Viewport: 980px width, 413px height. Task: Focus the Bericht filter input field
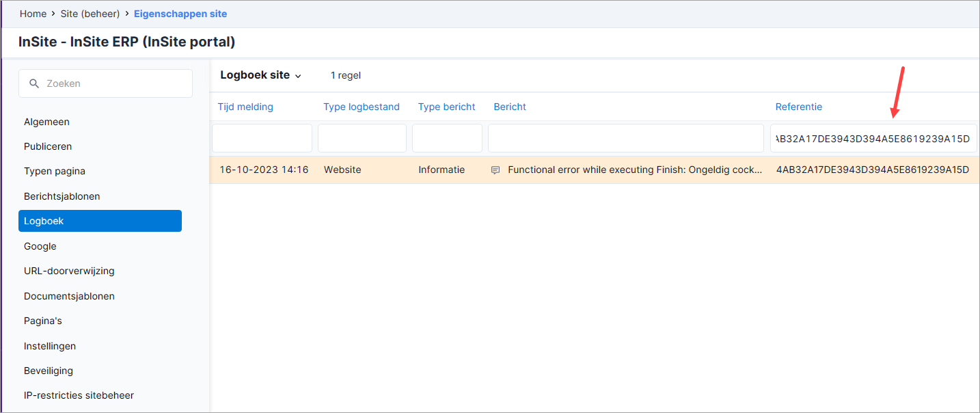(626, 138)
